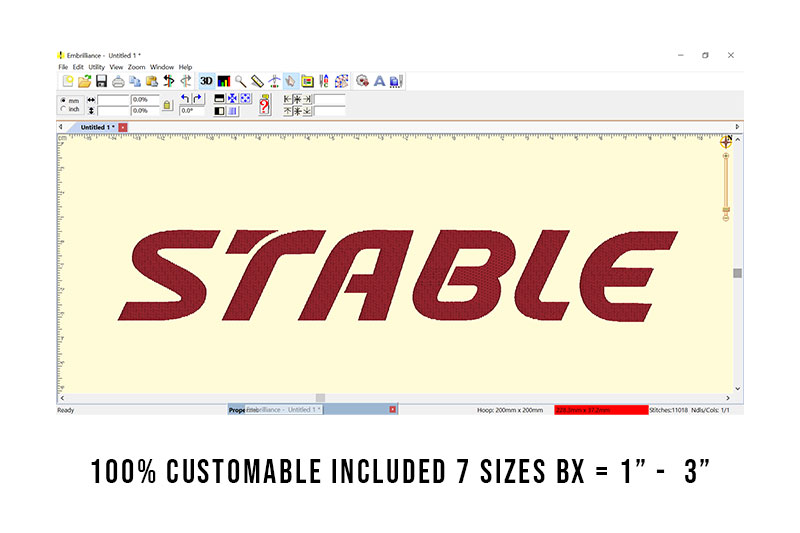Click the four-corner fit-to-hoop icon
Image resolution: width=800 pixels, height=533 pixels.
[x=245, y=98]
